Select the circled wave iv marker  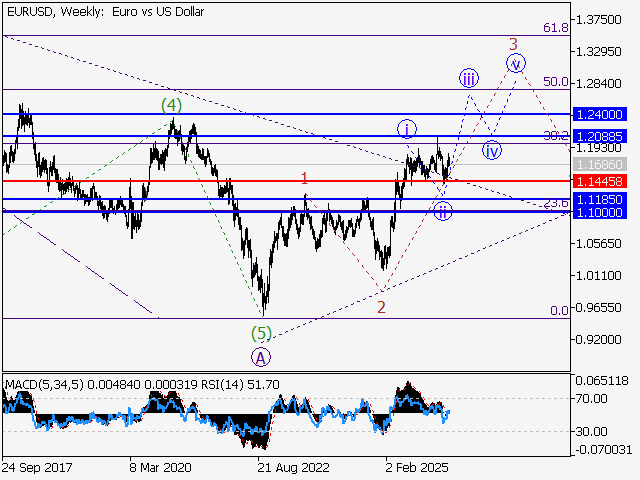492,151
